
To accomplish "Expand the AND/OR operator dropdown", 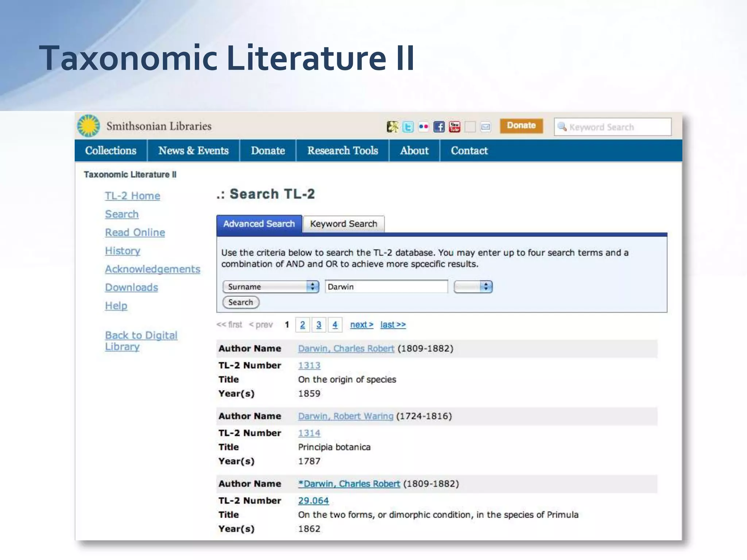I will click(x=473, y=287).
